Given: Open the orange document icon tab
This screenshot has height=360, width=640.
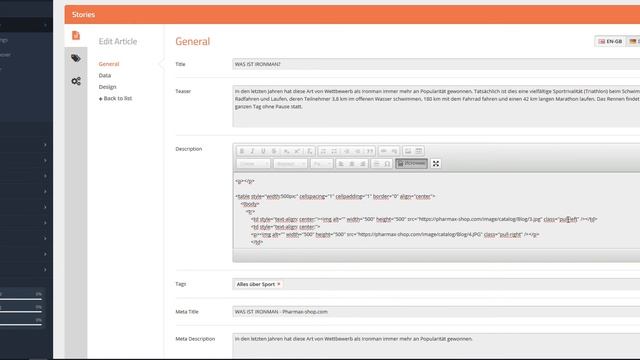Looking at the screenshot, I should (x=76, y=36).
